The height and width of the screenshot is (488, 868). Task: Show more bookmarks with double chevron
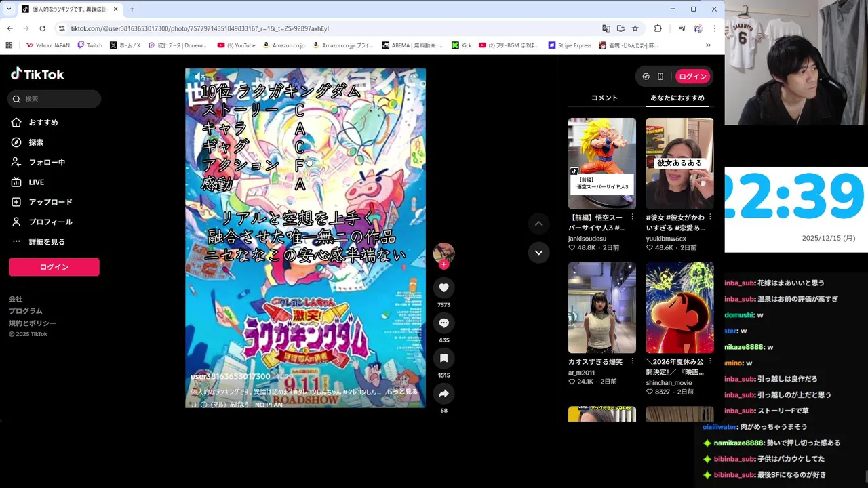tap(708, 45)
